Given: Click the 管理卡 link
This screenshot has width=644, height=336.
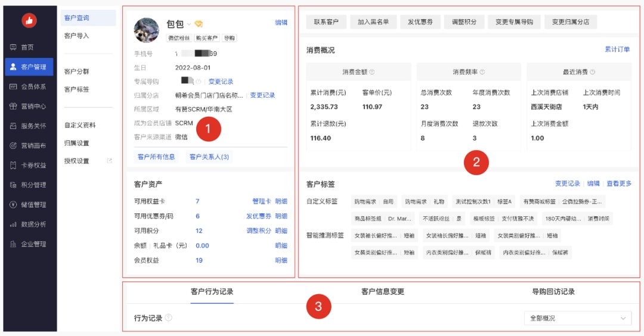Looking at the screenshot, I should coord(262,201).
